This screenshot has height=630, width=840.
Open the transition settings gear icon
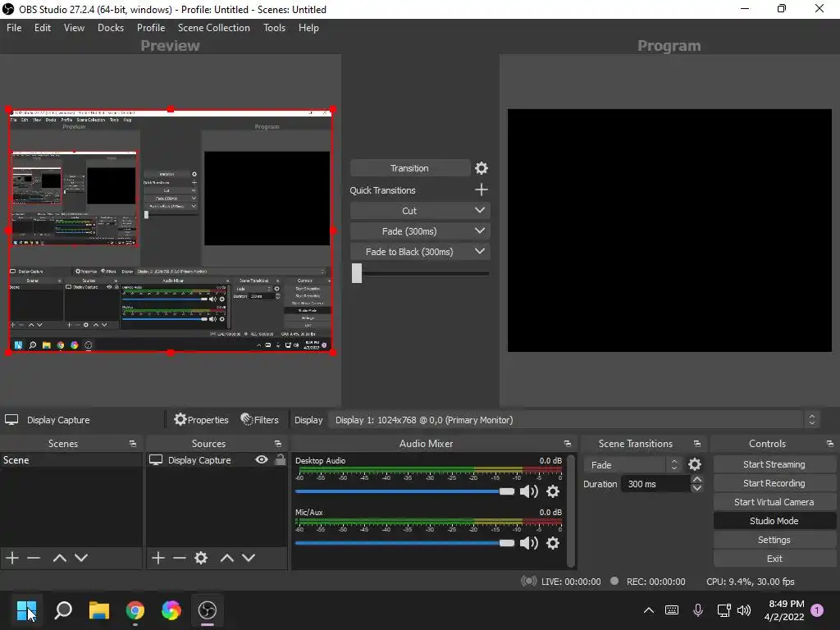click(x=481, y=168)
